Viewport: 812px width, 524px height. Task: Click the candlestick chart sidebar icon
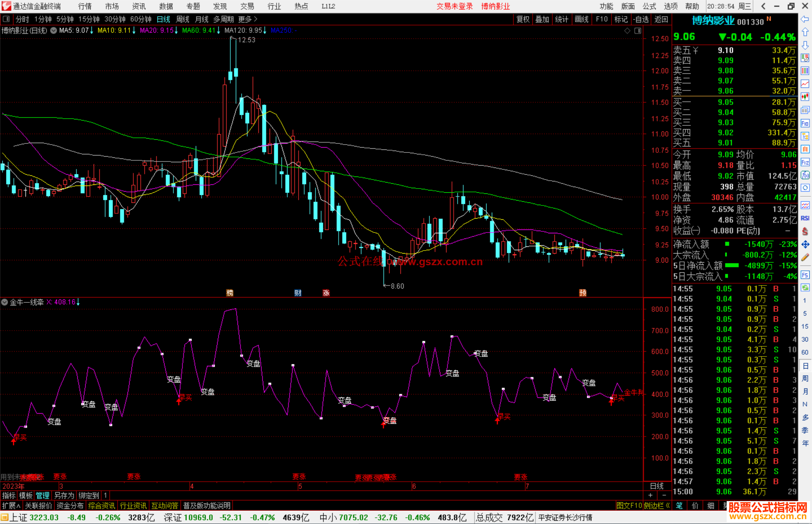point(805,97)
